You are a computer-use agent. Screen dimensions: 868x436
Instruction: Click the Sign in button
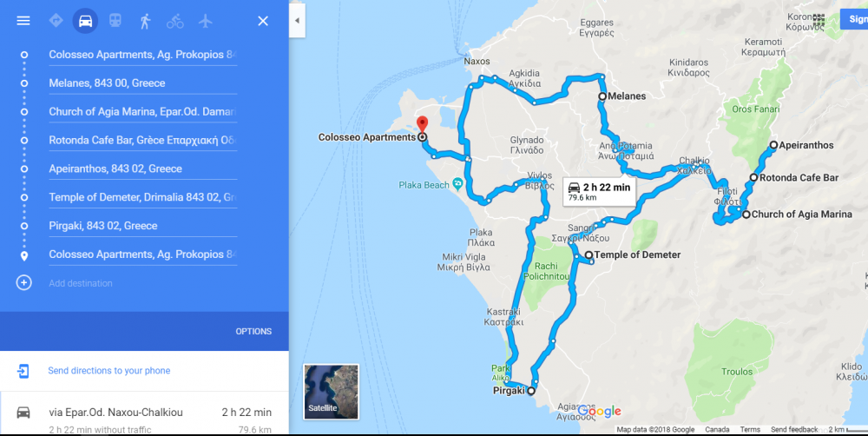coord(854,19)
